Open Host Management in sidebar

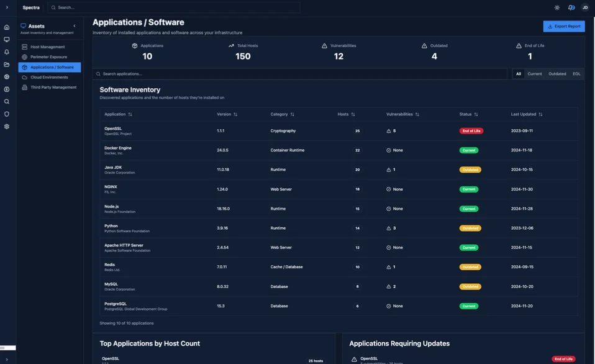click(47, 47)
